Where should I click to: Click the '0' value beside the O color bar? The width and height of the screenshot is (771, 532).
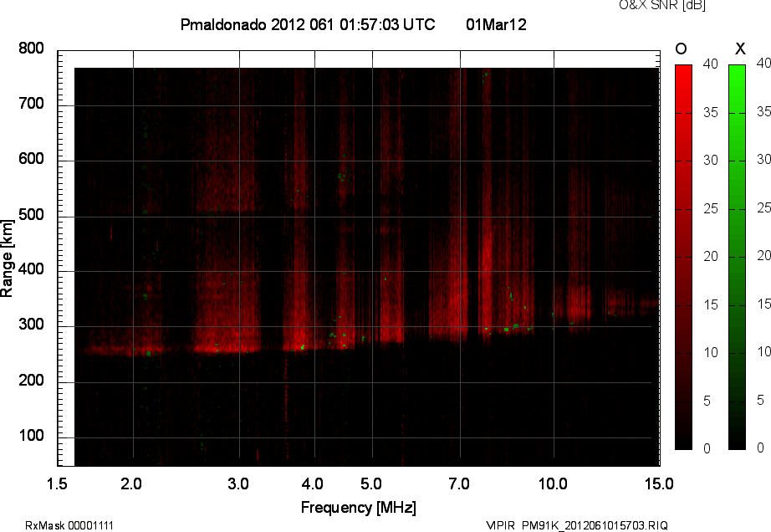tap(707, 448)
